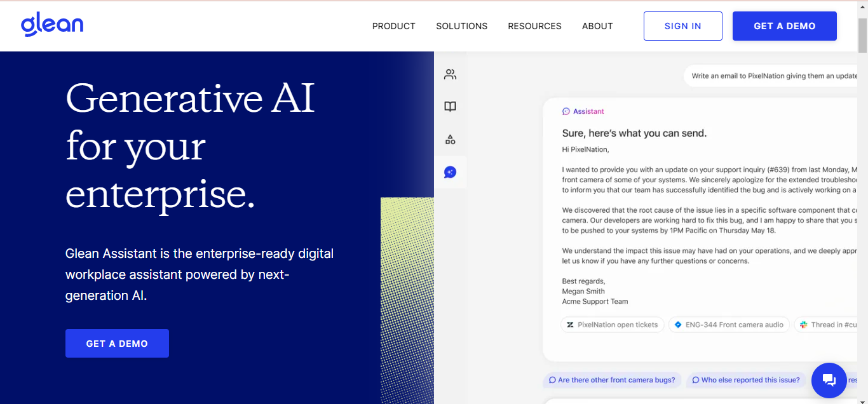
Task: Click the shapes apps icon in sidebar
Action: point(450,140)
